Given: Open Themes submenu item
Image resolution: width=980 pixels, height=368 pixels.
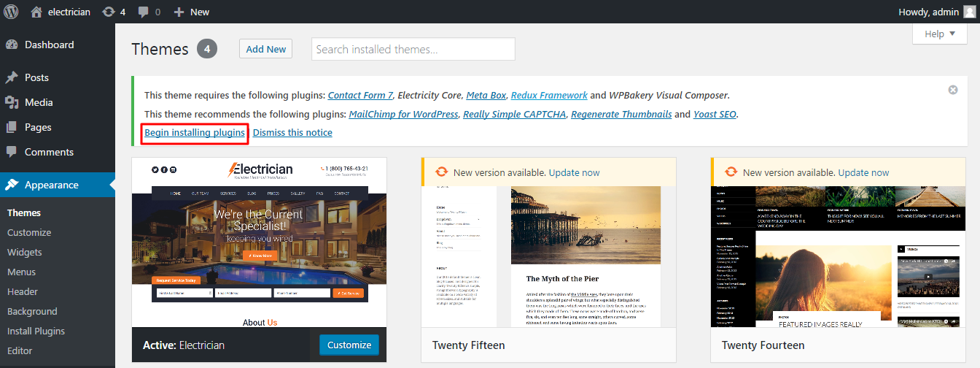Looking at the screenshot, I should (x=24, y=212).
